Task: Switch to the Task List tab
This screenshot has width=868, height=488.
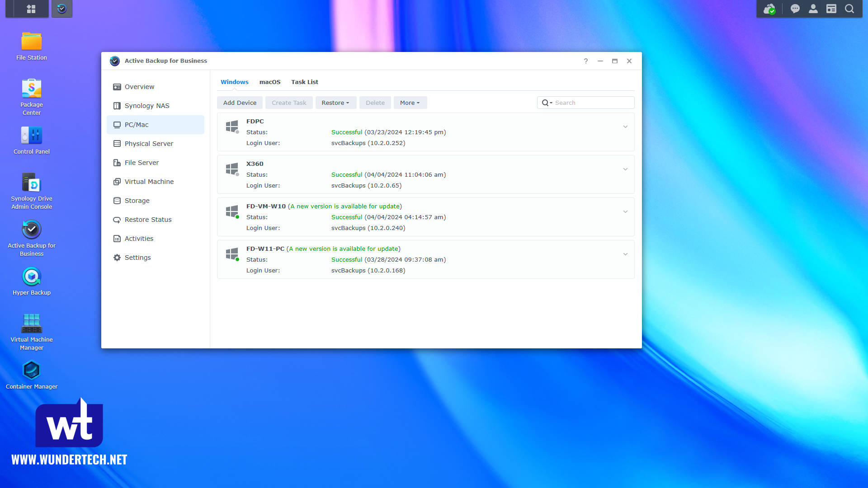Action: coord(305,82)
